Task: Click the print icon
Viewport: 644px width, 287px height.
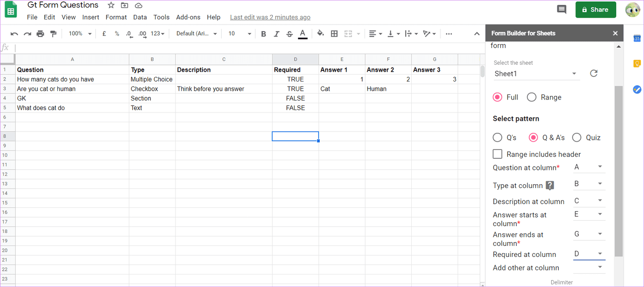Action: tap(40, 34)
